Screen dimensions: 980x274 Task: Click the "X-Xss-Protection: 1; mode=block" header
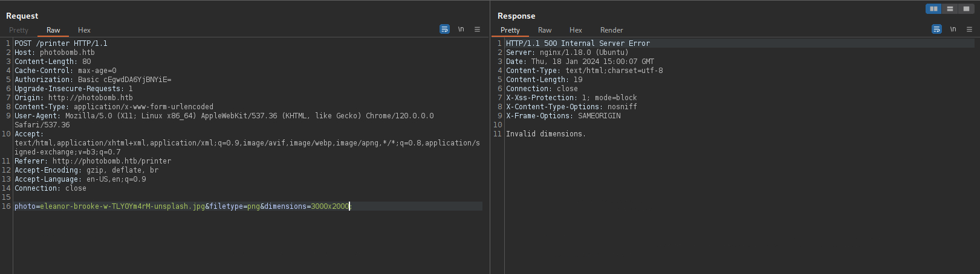571,98
